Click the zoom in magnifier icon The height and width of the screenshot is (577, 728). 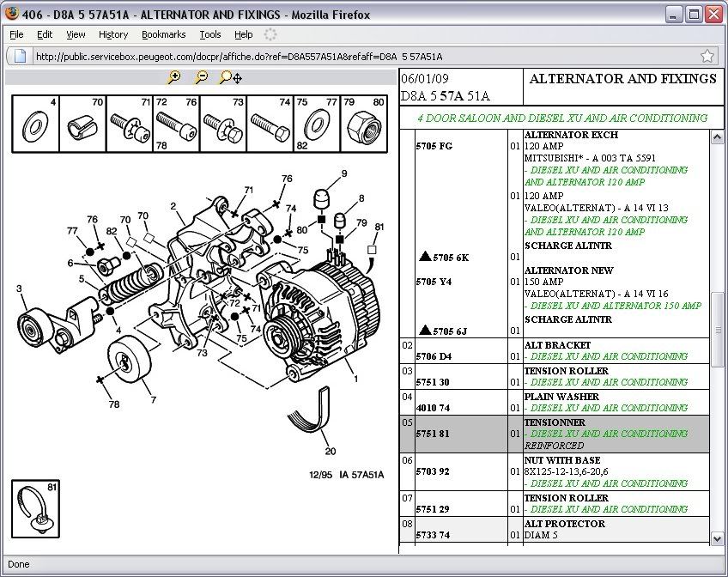pos(174,77)
